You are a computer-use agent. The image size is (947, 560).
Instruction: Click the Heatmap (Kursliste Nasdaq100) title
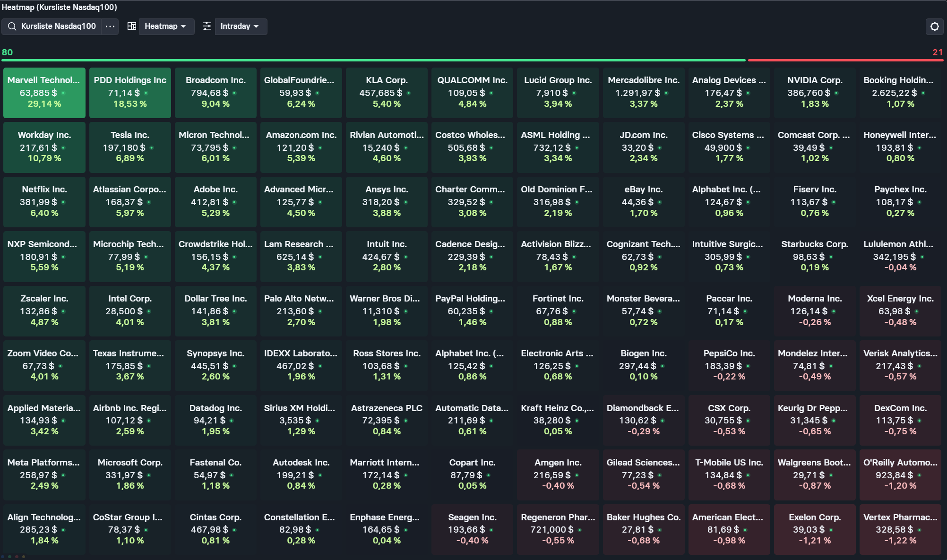coord(60,7)
